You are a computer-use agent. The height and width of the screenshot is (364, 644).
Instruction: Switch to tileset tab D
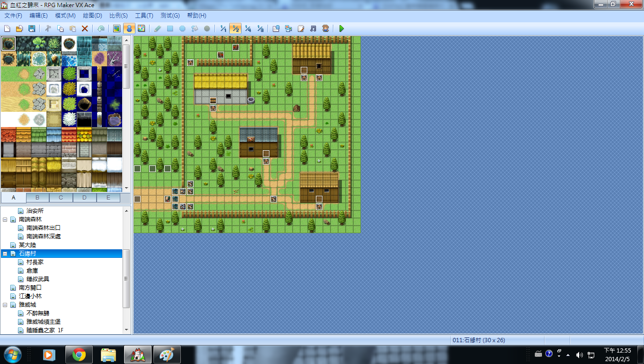[85, 198]
